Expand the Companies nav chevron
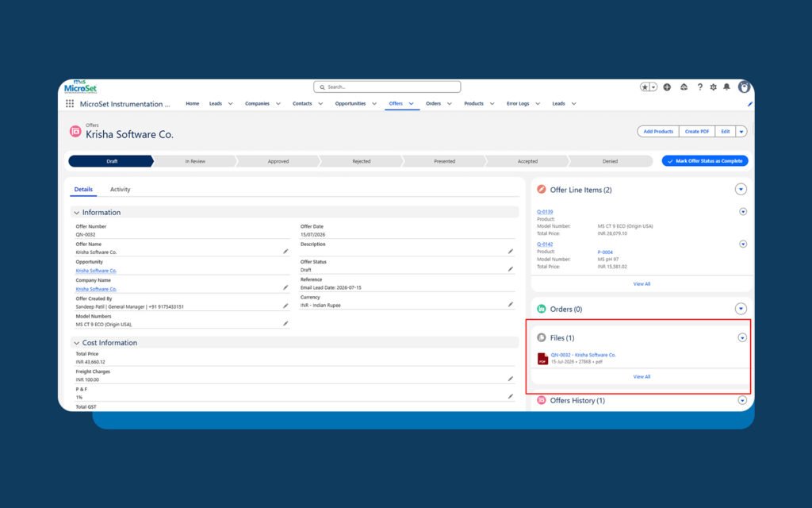The image size is (812, 508). (278, 104)
